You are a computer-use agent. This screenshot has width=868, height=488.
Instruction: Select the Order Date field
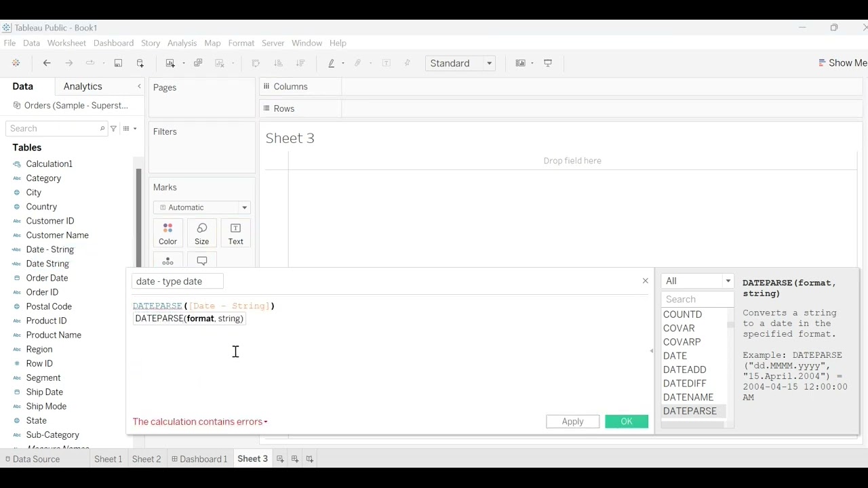(x=47, y=278)
